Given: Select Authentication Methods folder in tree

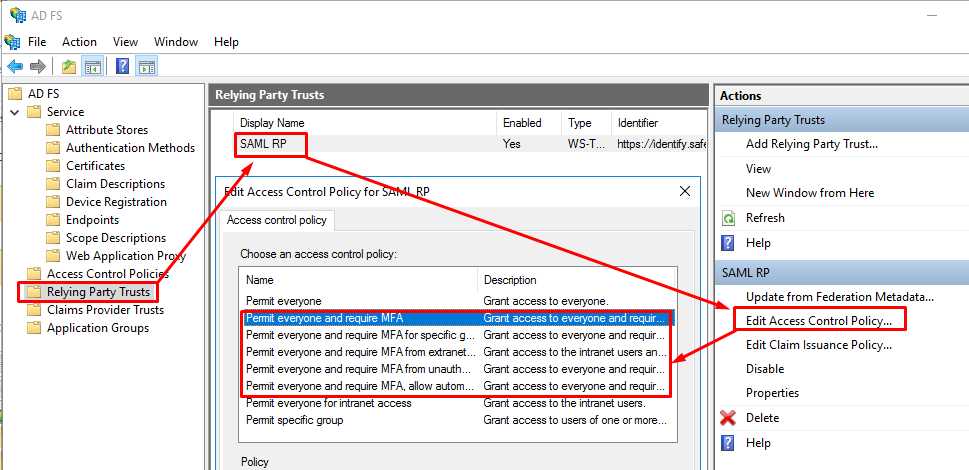Looking at the screenshot, I should tap(130, 148).
